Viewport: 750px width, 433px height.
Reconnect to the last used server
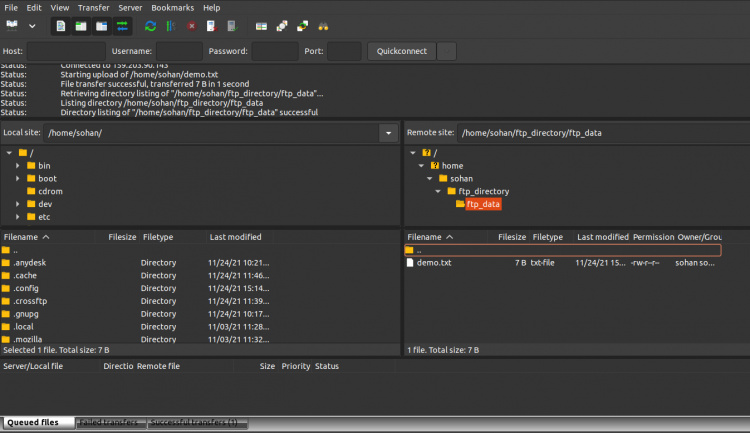(232, 26)
